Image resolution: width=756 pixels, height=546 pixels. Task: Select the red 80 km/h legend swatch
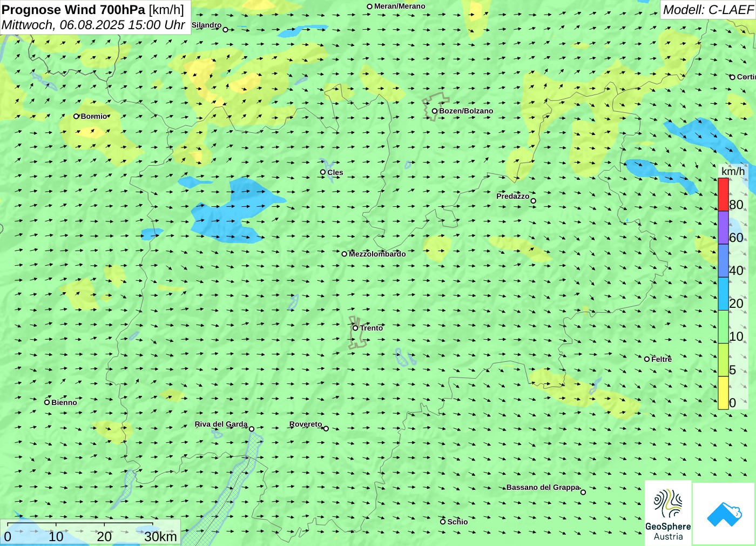pyautogui.click(x=723, y=194)
